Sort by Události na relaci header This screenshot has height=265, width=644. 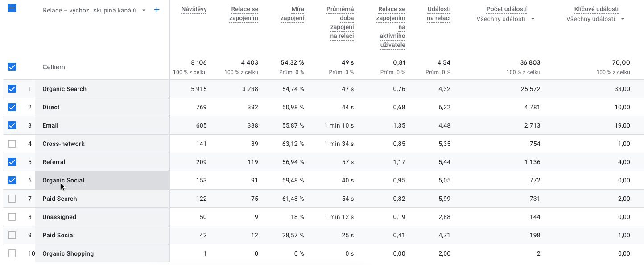(x=438, y=14)
